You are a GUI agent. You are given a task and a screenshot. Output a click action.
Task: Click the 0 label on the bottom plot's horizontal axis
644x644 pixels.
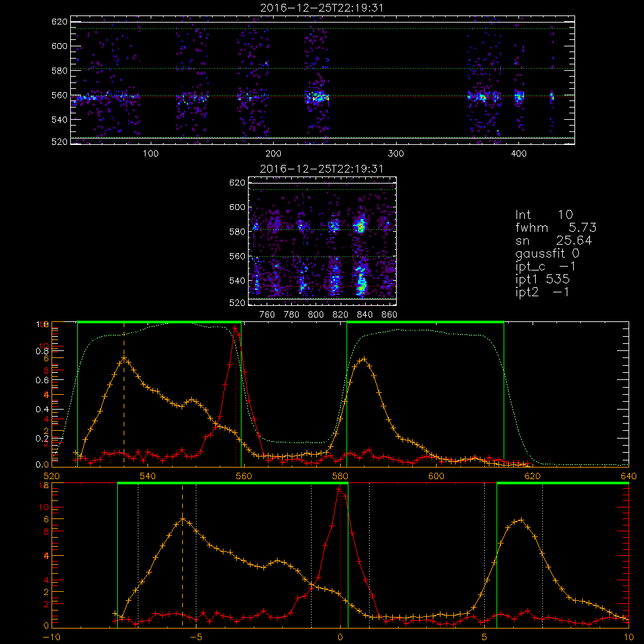click(x=340, y=637)
